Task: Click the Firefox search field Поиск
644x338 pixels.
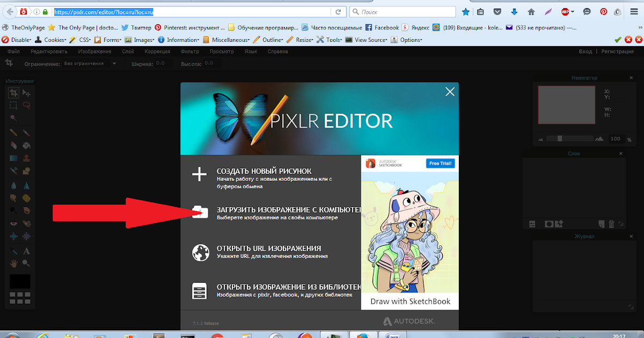Action: pyautogui.click(x=402, y=11)
